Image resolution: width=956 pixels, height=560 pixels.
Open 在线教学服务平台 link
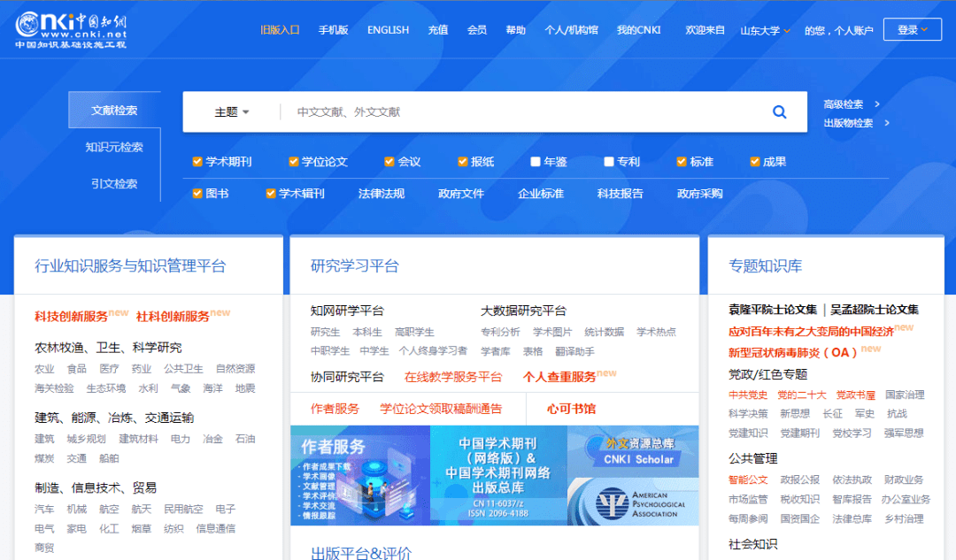[453, 377]
